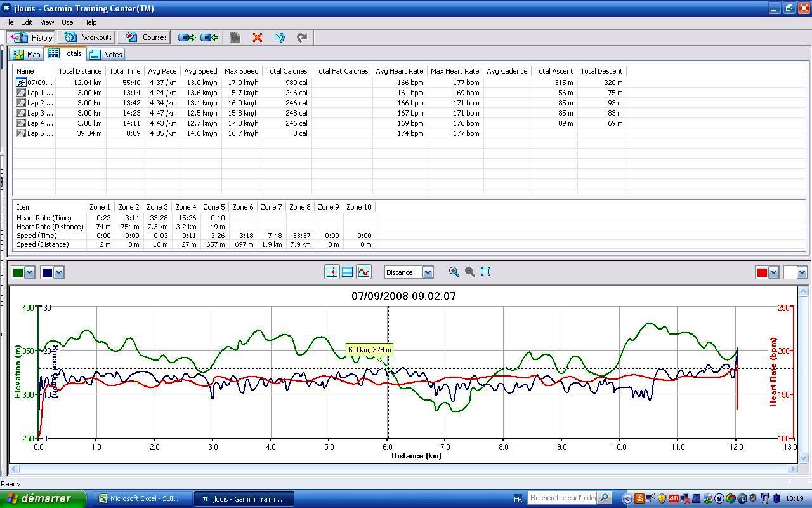Click the zoom in magnifier above the graph
812x508 pixels.
pos(454,272)
